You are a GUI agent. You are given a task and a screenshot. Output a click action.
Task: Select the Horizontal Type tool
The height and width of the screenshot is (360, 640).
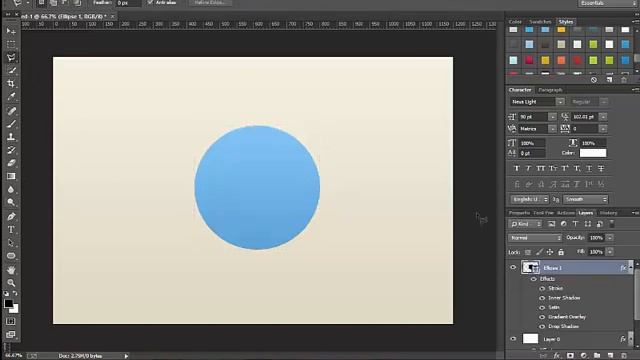[11, 229]
